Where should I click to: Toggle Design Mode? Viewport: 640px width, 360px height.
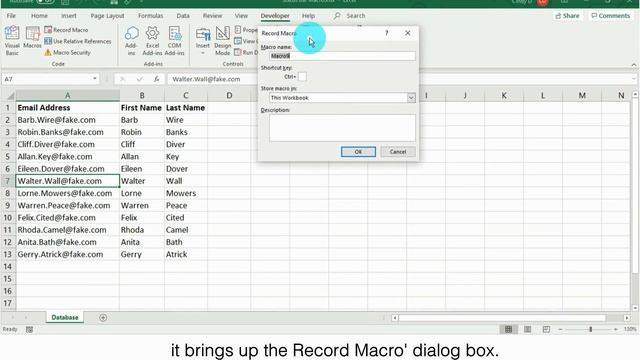pos(222,40)
